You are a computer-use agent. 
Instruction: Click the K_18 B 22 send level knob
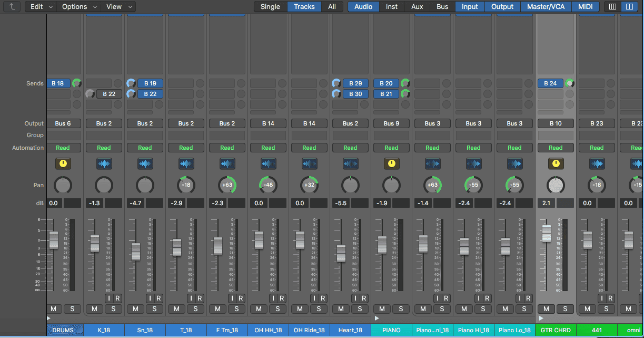pos(90,94)
